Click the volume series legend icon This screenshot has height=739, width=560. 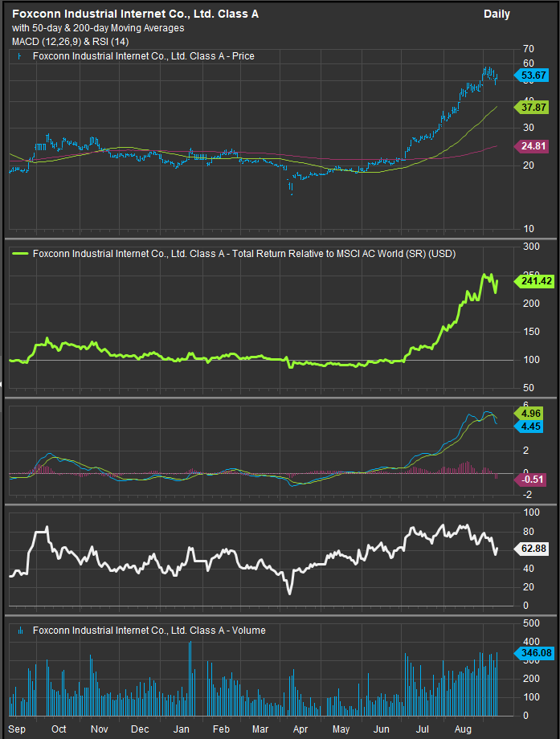point(20,631)
